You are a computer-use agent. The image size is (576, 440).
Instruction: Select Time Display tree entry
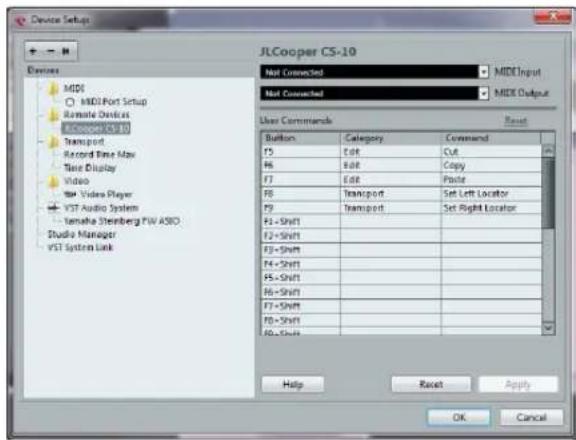coord(90,168)
